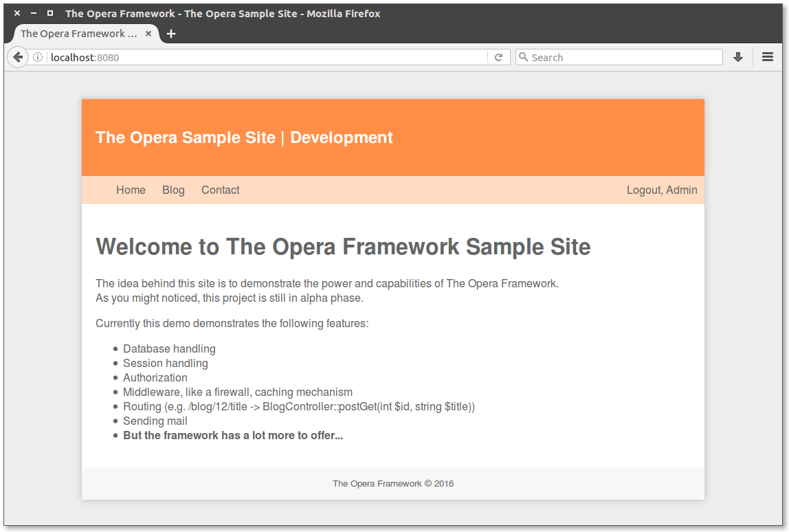Maximize the Firefox window
Image resolution: width=789 pixels, height=532 pixels.
(49, 13)
